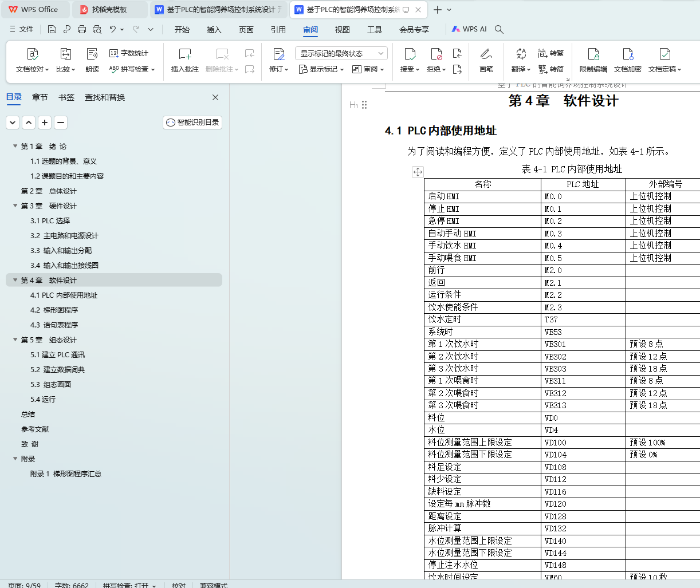The width and height of the screenshot is (700, 588).
Task: Open 限制编辑 restrict editing
Action: click(x=593, y=61)
